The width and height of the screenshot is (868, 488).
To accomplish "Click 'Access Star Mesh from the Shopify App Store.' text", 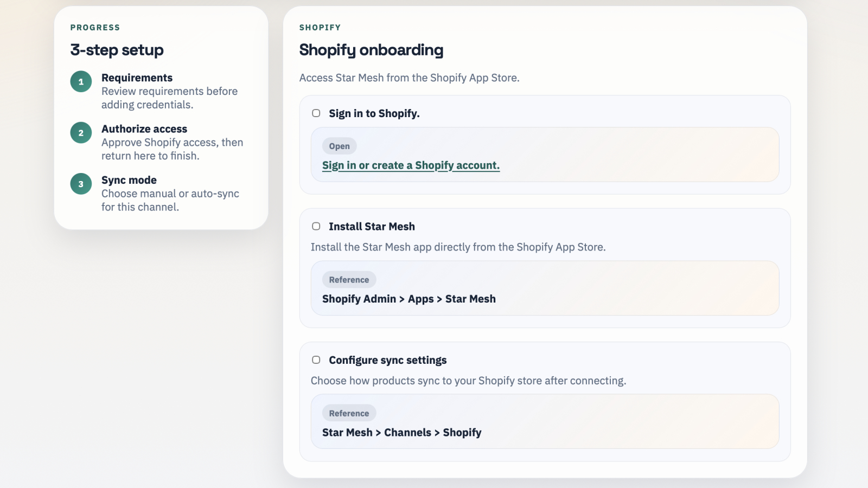I will coord(410,78).
